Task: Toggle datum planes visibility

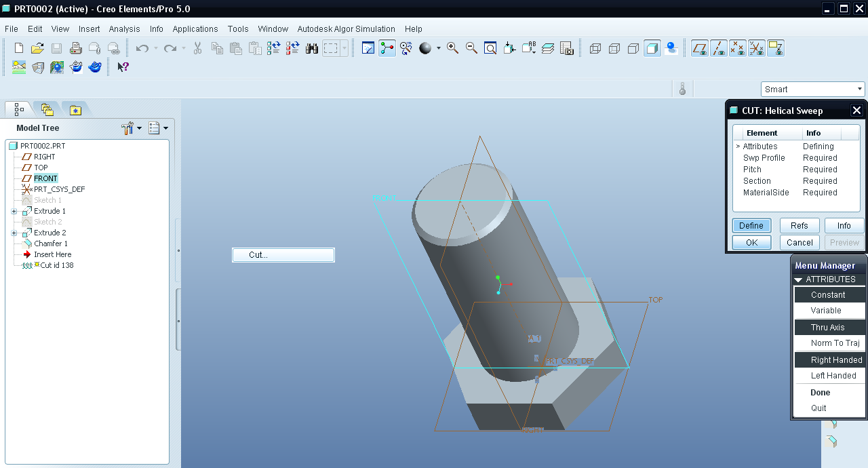Action: tap(700, 48)
